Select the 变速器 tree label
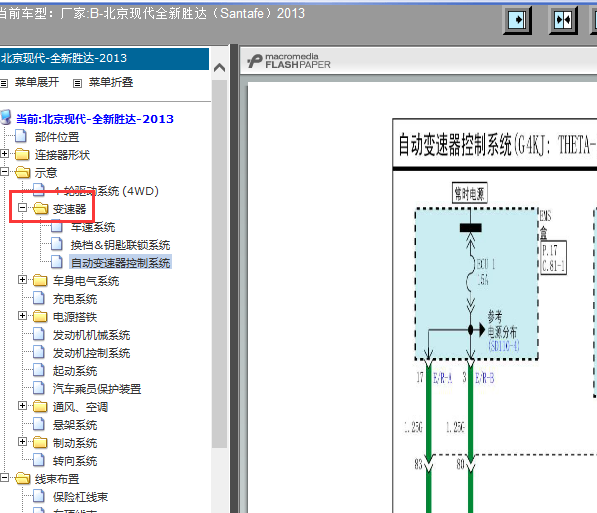Image resolution: width=597 pixels, height=513 pixels. 69,209
